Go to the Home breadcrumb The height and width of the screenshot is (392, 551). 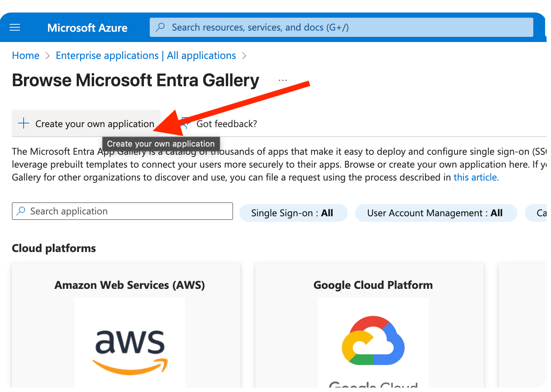(x=25, y=56)
